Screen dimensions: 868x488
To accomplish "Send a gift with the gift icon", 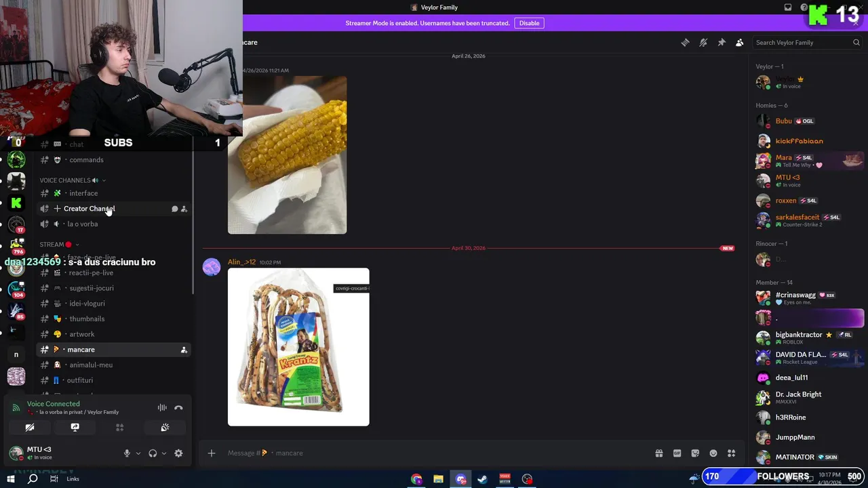I will point(658,453).
